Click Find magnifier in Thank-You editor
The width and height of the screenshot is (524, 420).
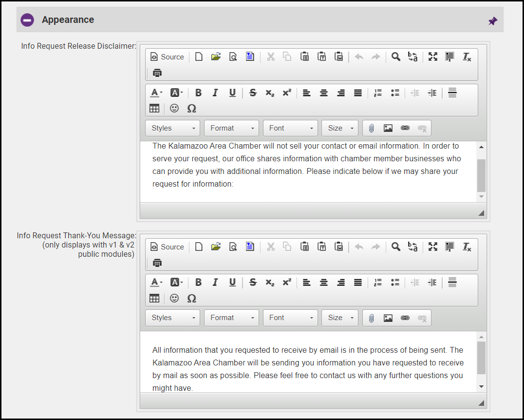click(395, 247)
